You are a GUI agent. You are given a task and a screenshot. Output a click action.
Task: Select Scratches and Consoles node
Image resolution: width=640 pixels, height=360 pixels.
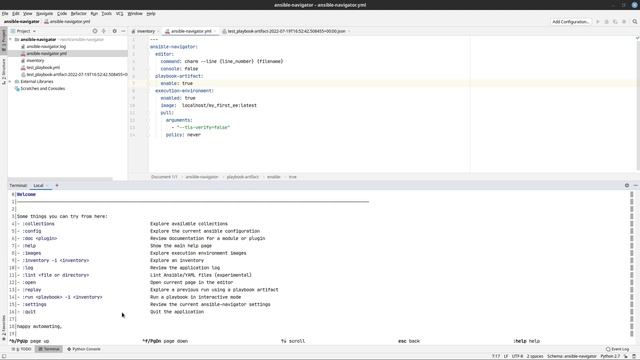point(42,89)
